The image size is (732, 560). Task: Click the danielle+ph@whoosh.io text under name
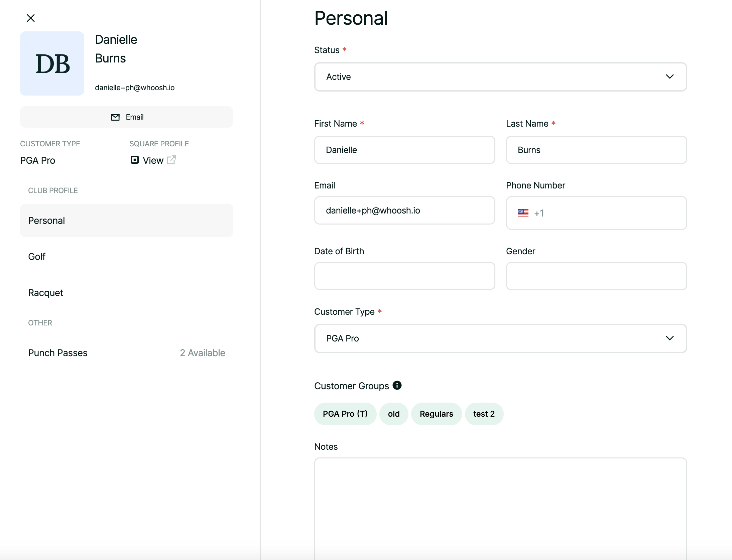tap(135, 88)
